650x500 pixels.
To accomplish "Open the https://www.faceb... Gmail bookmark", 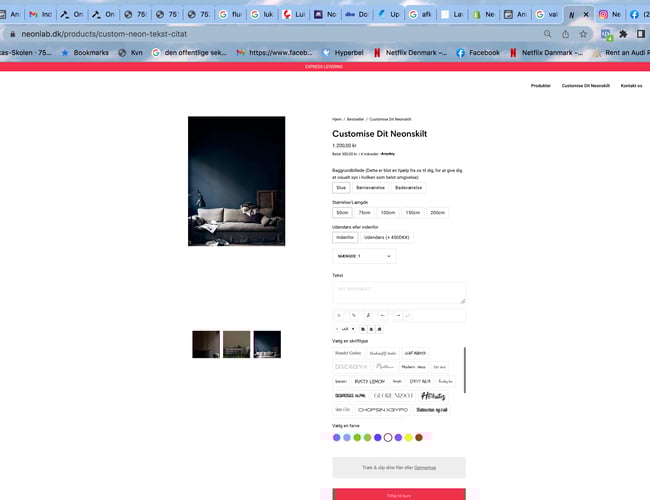I will [274, 53].
